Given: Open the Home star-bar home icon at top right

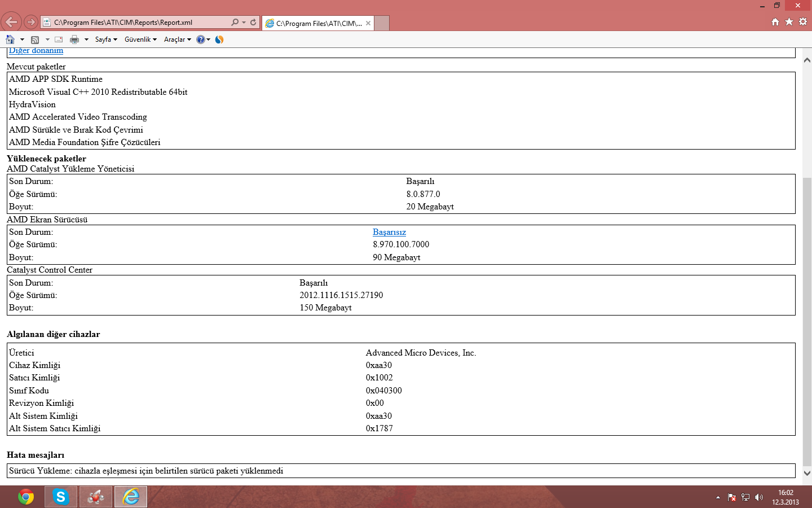Looking at the screenshot, I should pyautogui.click(x=775, y=21).
